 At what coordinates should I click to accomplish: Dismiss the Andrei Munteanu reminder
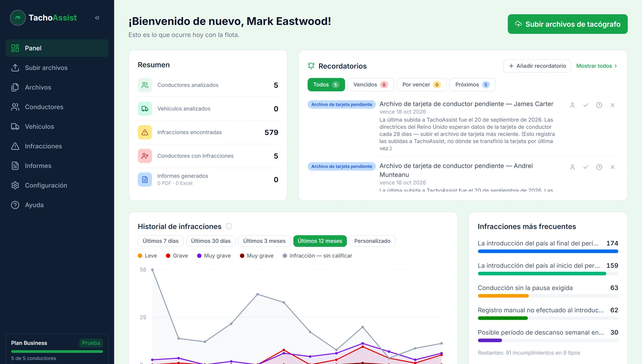tap(613, 167)
